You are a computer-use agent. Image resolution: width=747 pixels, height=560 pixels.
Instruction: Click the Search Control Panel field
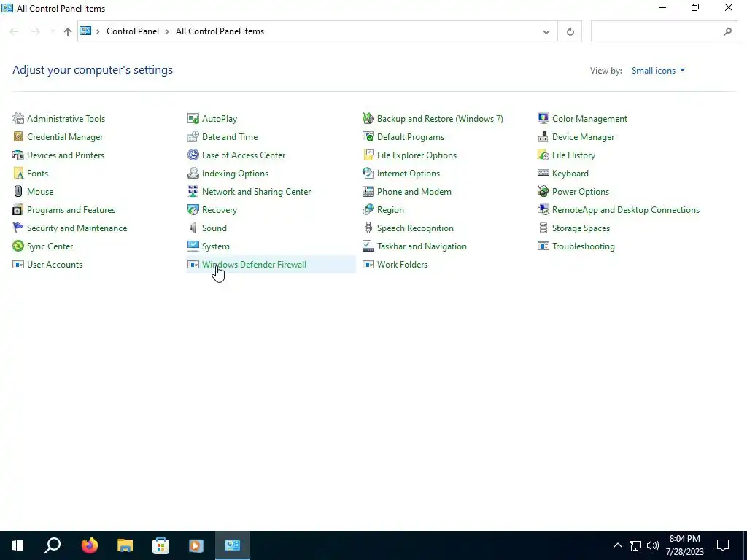[664, 31]
